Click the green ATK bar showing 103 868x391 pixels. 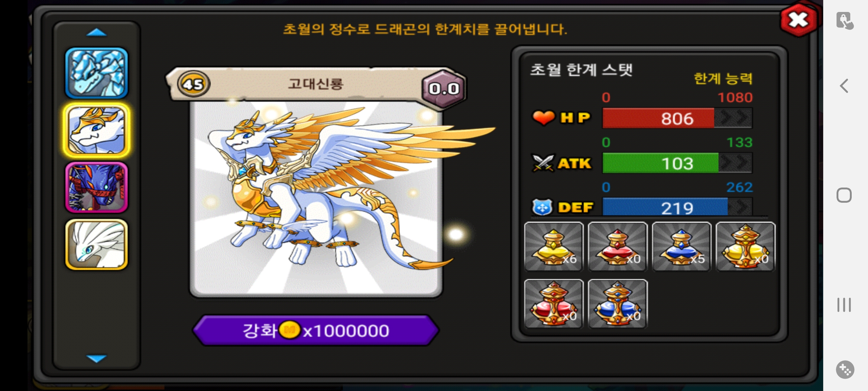click(x=677, y=163)
